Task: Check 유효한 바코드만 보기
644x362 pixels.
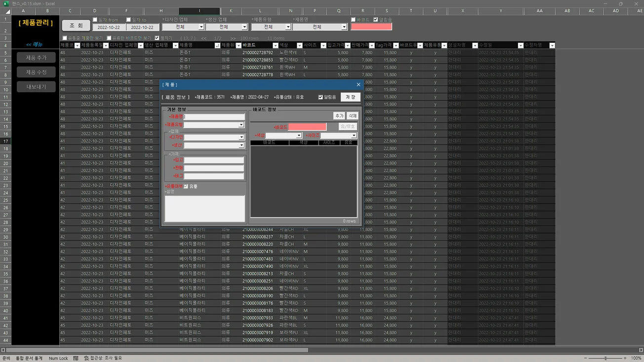Action: (x=109, y=38)
